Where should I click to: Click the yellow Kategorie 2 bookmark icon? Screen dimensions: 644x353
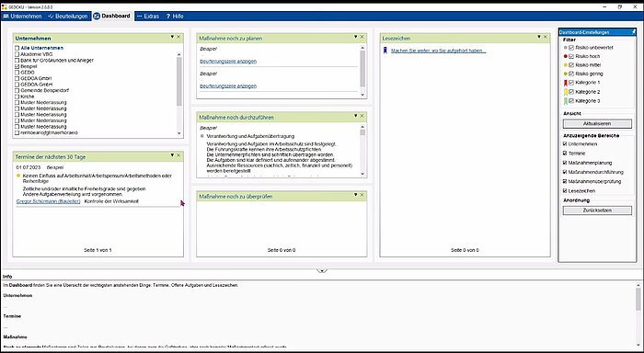coord(566,92)
